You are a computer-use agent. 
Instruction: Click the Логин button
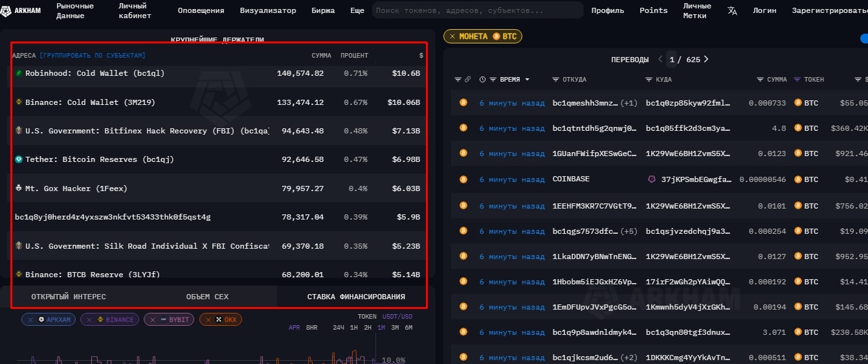tap(764, 10)
